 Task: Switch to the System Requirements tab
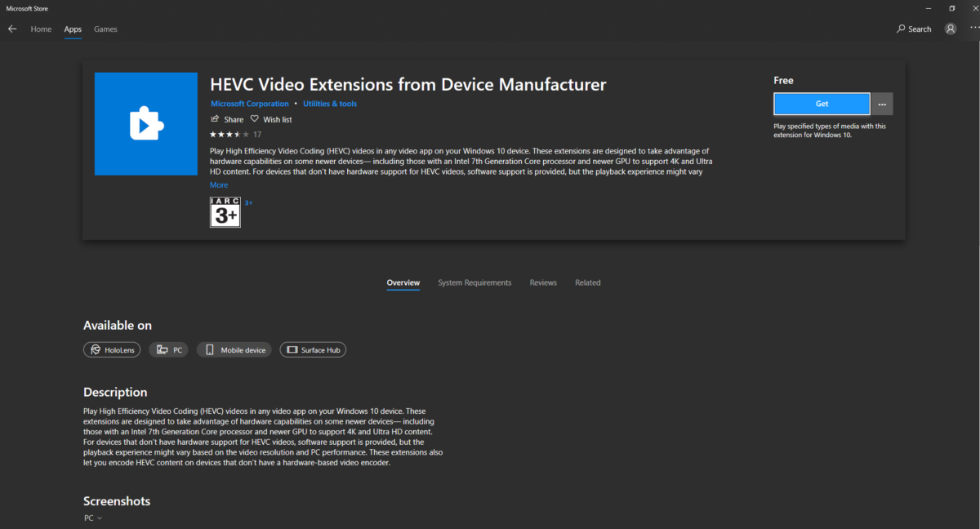(474, 282)
